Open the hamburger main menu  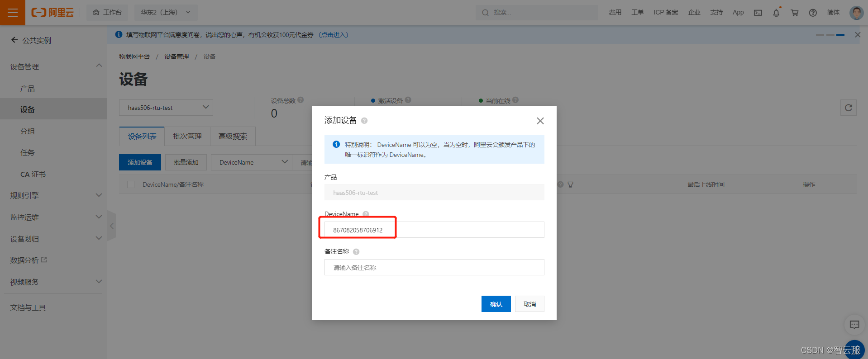tap(13, 13)
